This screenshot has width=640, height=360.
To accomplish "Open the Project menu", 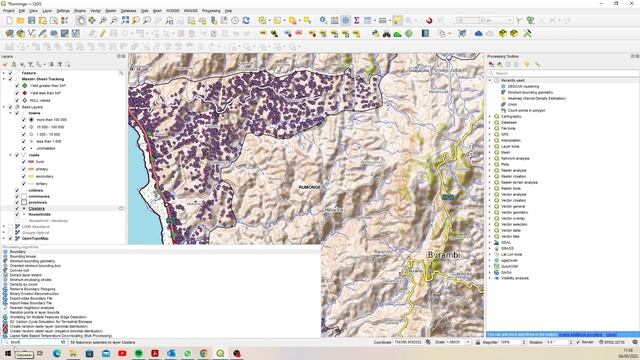I will (9, 11).
